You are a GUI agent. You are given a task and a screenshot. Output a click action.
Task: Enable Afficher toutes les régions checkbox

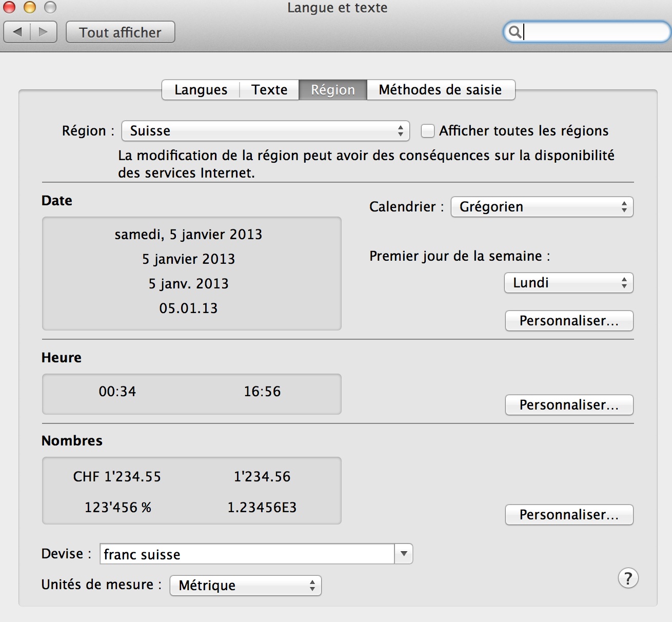(x=428, y=131)
